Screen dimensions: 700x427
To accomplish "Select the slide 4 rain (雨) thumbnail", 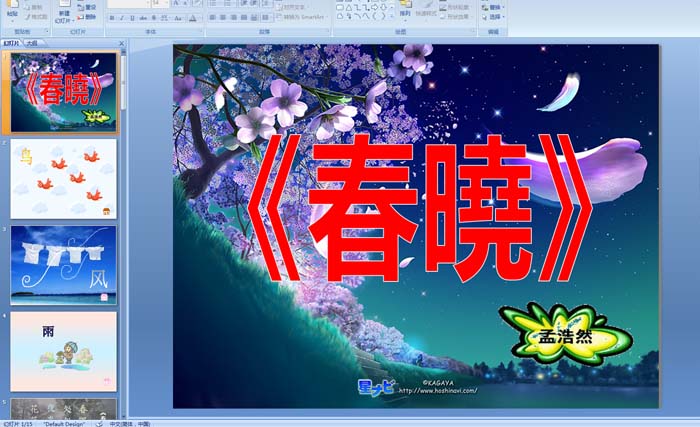I will 63,352.
